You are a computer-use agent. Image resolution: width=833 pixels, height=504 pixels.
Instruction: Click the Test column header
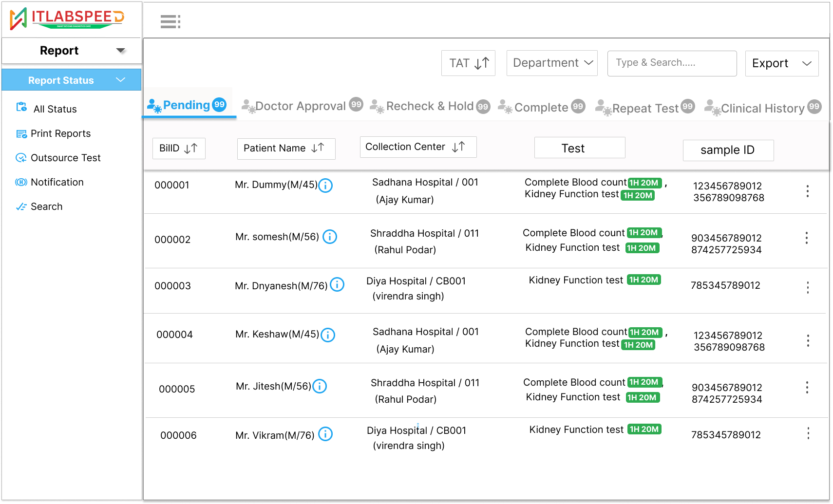coord(580,148)
